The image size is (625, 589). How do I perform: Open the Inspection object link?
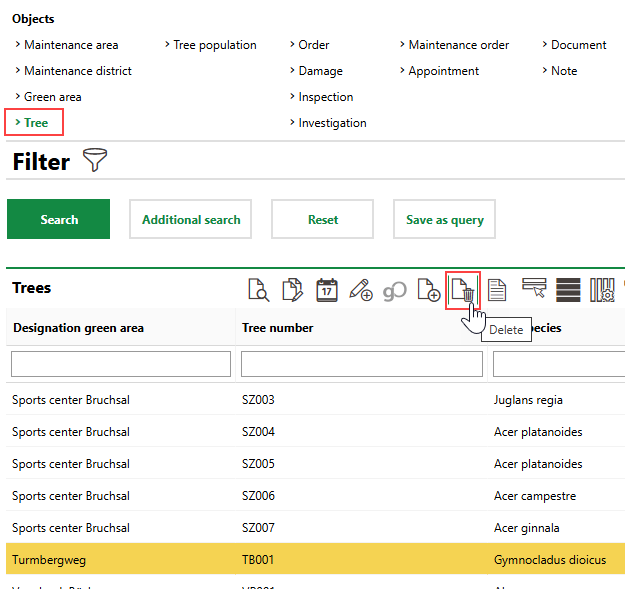(x=325, y=97)
